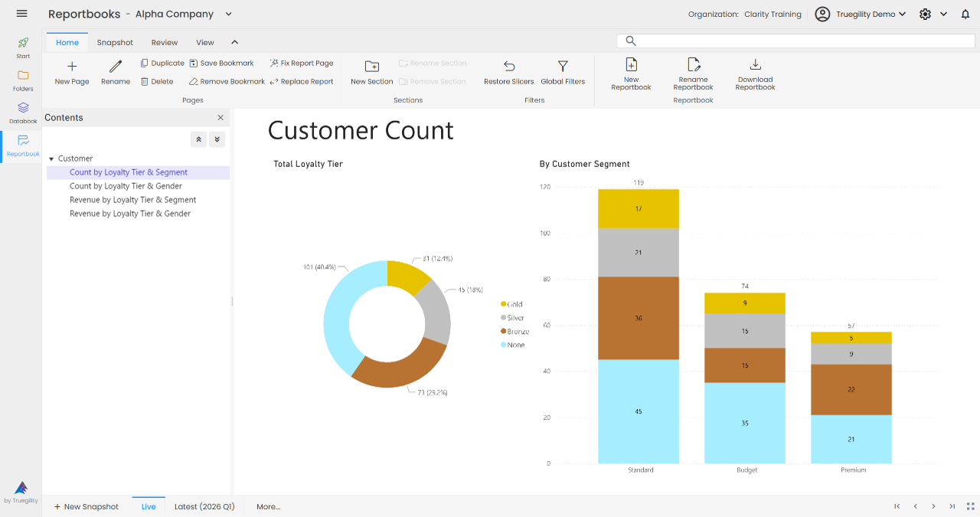Viewport: 980px width, 517px height.
Task: Create a New Section
Action: [371, 73]
